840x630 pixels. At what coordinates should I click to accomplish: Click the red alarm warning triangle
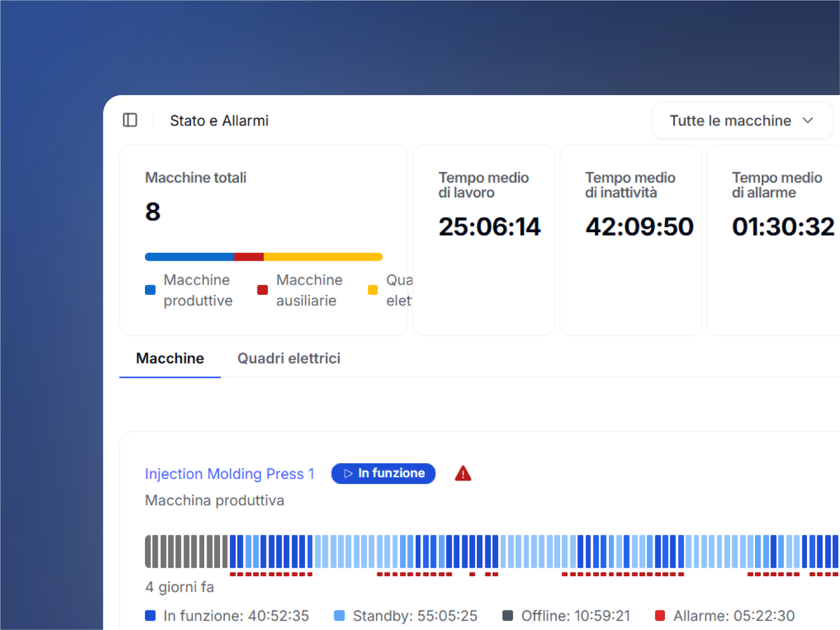point(463,474)
